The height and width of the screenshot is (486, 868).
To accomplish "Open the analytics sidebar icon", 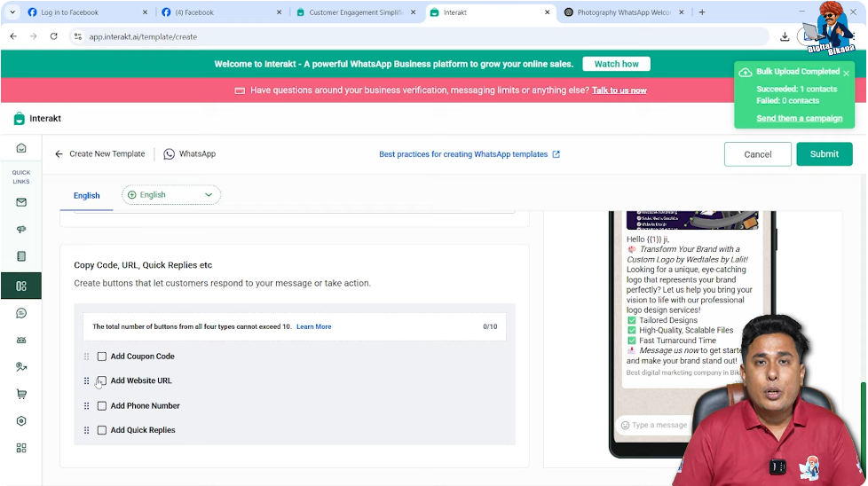I will pos(21,366).
